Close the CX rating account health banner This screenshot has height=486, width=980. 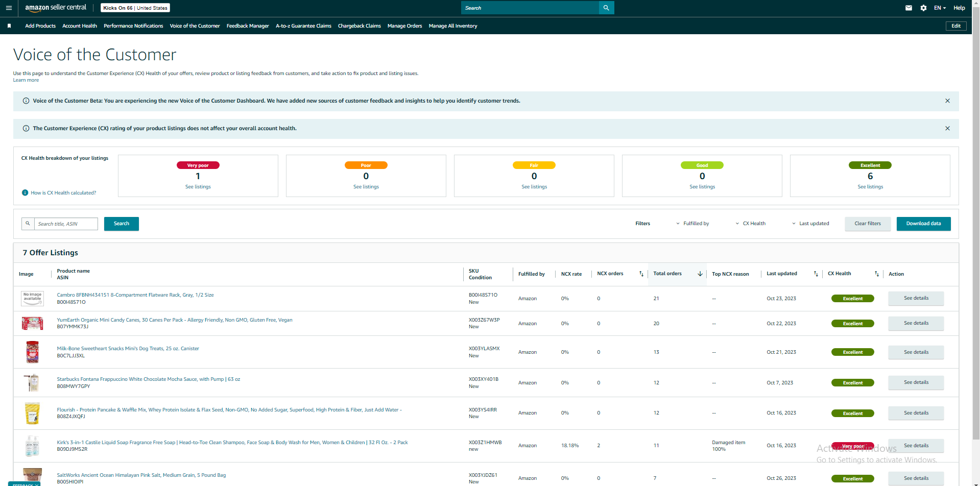point(947,129)
